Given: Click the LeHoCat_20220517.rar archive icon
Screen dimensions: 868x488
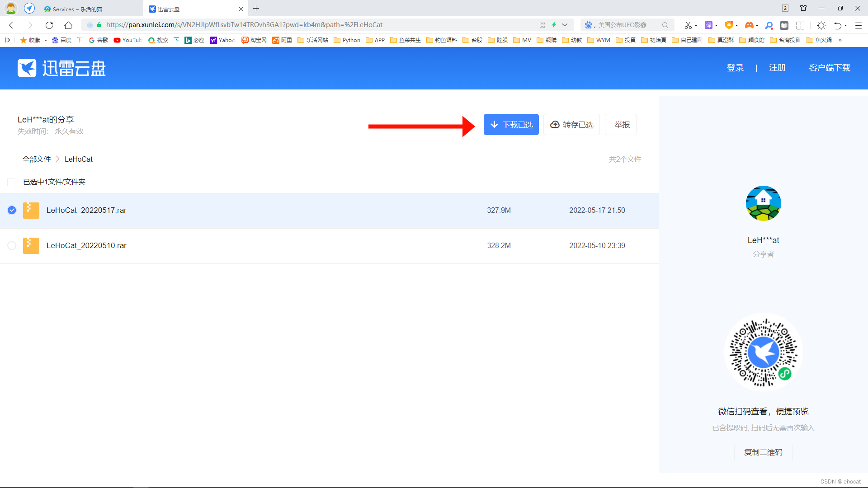Looking at the screenshot, I should (x=31, y=210).
